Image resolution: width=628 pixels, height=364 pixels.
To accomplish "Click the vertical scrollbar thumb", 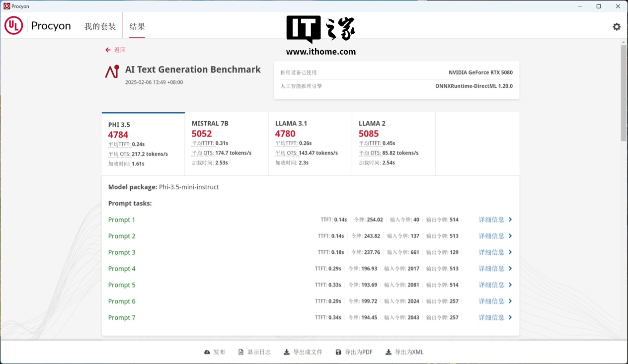I will (624, 93).
